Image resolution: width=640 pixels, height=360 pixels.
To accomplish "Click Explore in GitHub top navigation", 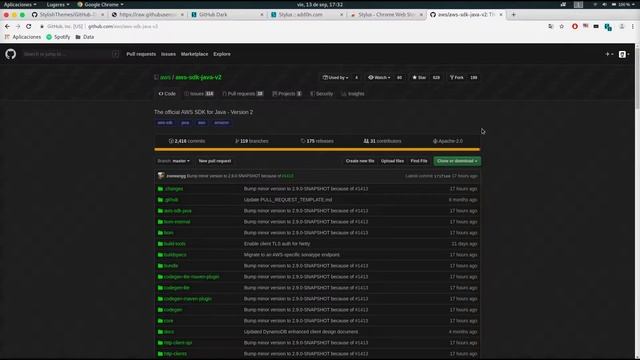I will tap(222, 54).
